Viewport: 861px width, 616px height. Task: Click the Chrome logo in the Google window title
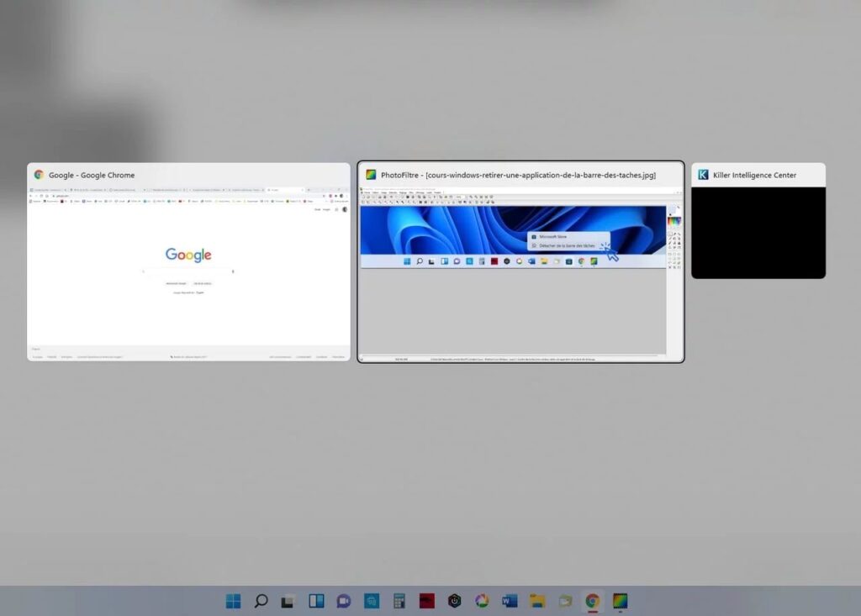(x=39, y=175)
